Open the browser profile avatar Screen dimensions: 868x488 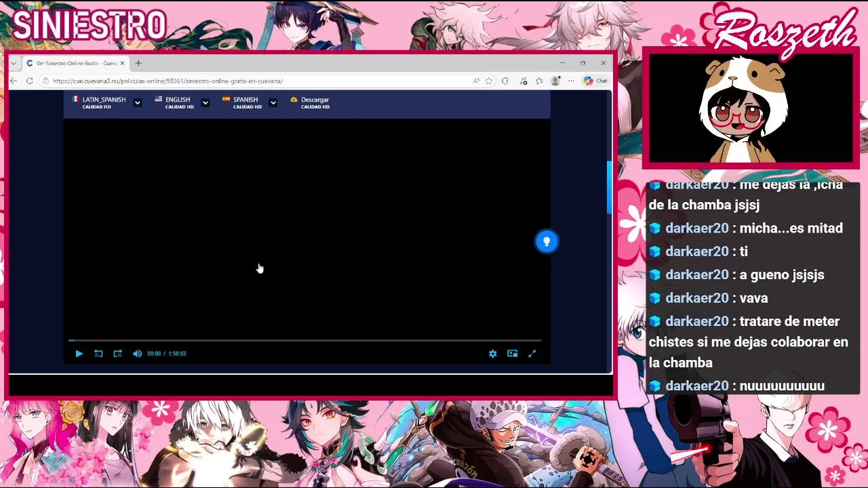pos(555,81)
